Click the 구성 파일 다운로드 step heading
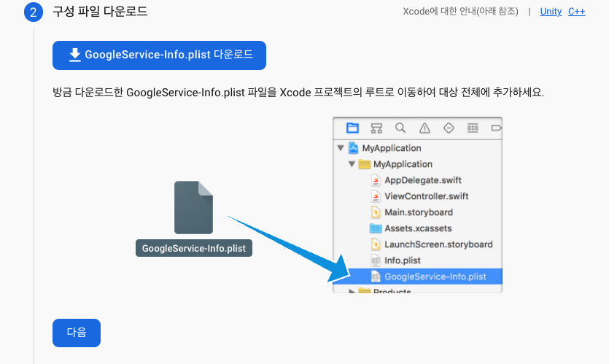Screen dimensions: 609x364 click(100, 11)
